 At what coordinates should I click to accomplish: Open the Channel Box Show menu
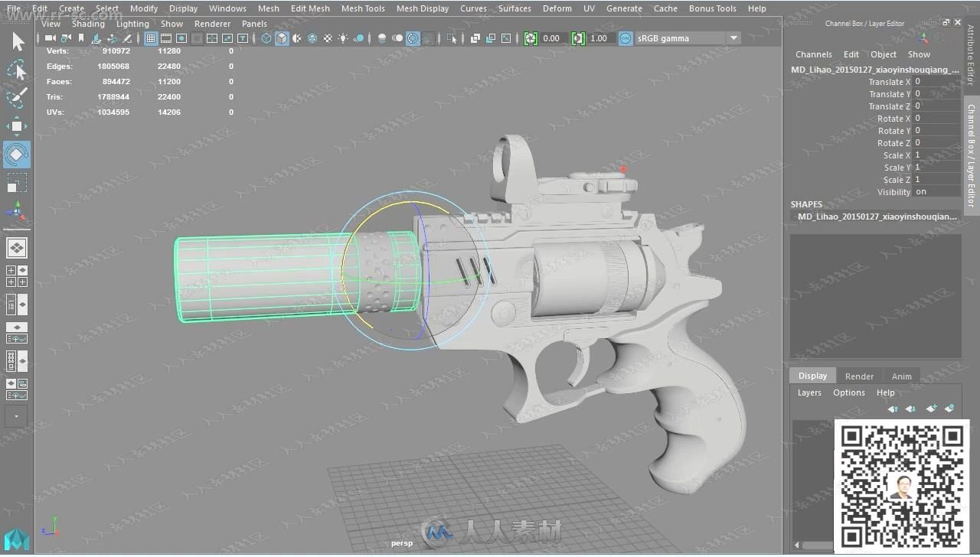[919, 54]
